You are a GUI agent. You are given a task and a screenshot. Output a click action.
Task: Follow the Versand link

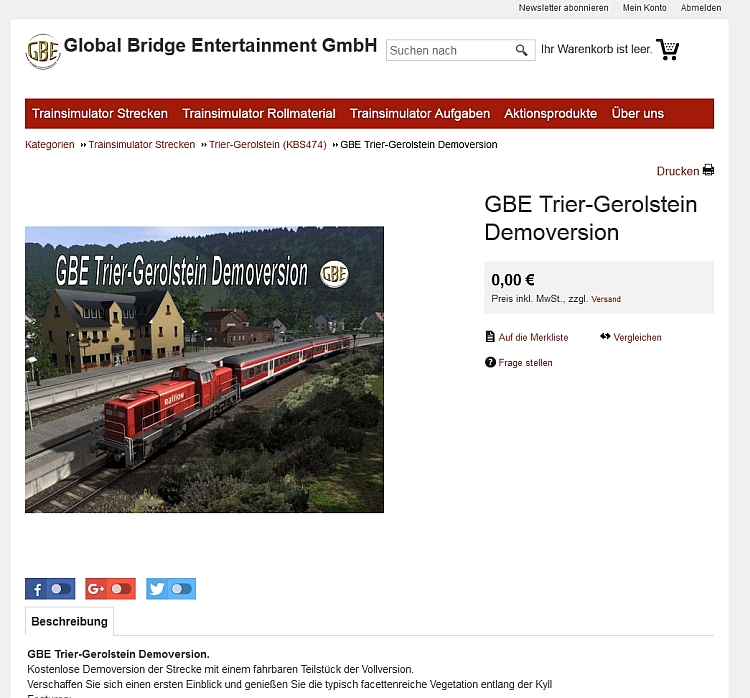tap(606, 299)
